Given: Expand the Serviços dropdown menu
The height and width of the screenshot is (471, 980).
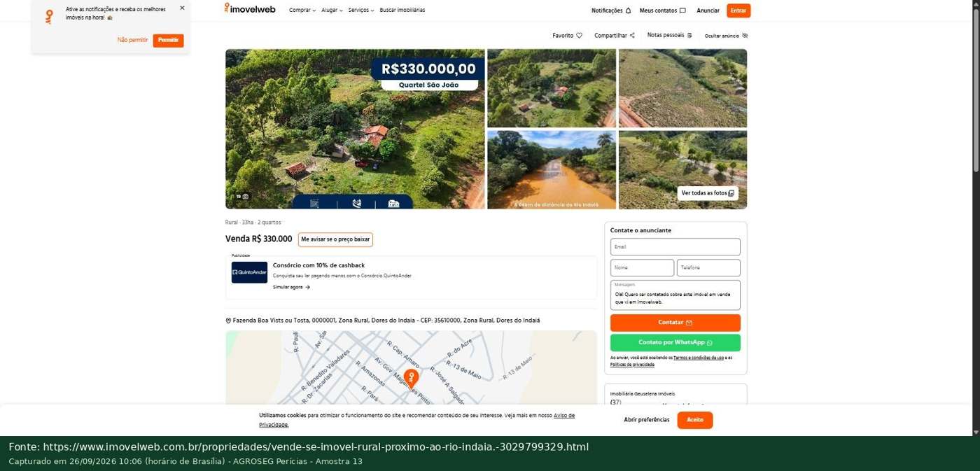Looking at the screenshot, I should click(361, 10).
